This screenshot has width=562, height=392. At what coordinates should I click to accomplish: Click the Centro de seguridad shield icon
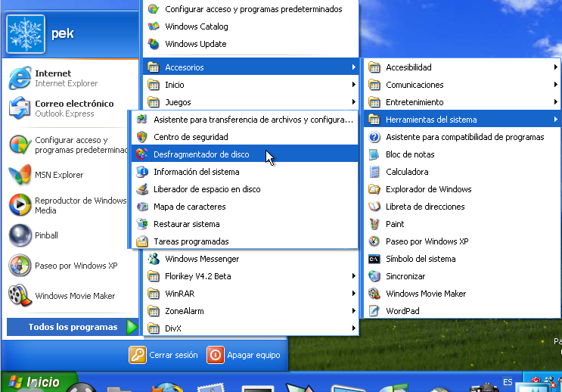142,137
